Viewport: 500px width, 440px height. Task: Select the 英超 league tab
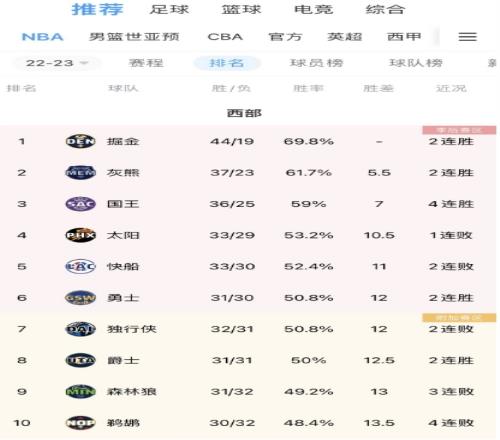coord(345,37)
